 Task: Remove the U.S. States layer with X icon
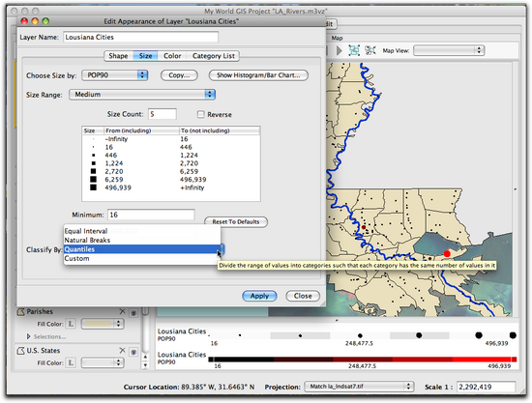[x=123, y=351]
